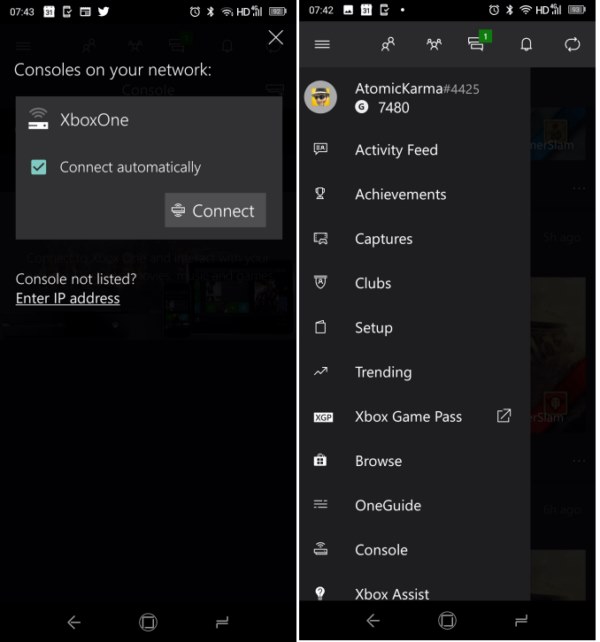600x642 pixels.
Task: Tap the XGP Game Pass icon
Action: pos(323,417)
